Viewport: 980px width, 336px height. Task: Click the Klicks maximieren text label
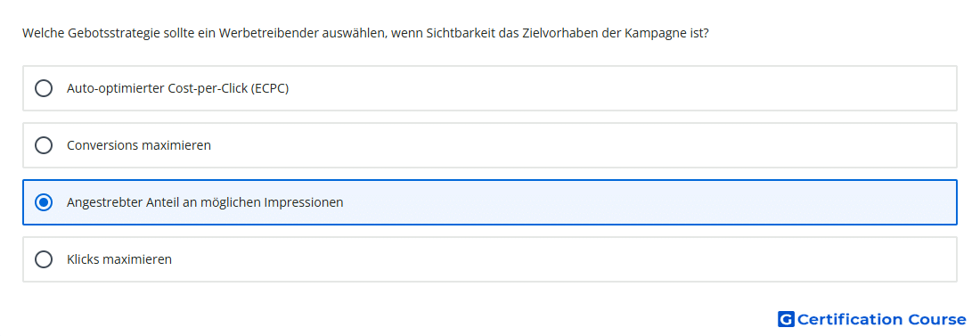[119, 259]
